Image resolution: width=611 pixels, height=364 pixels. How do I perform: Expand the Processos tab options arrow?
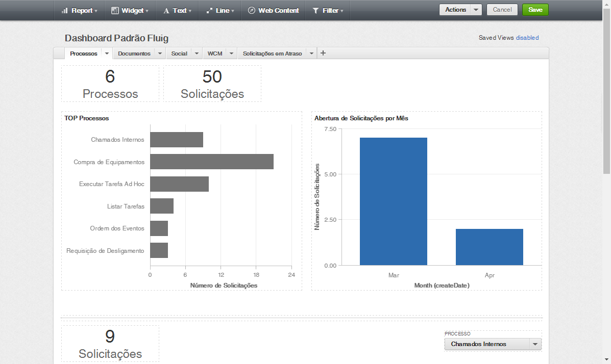point(107,54)
